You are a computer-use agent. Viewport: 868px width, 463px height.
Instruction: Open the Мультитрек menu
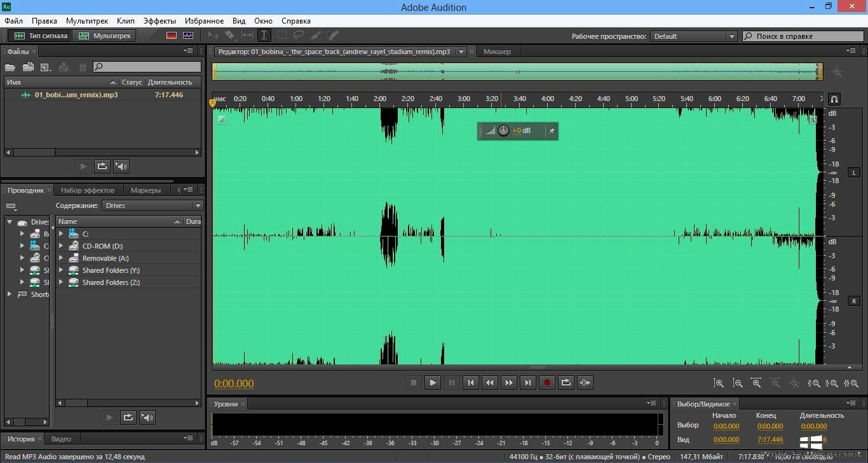[x=87, y=21]
